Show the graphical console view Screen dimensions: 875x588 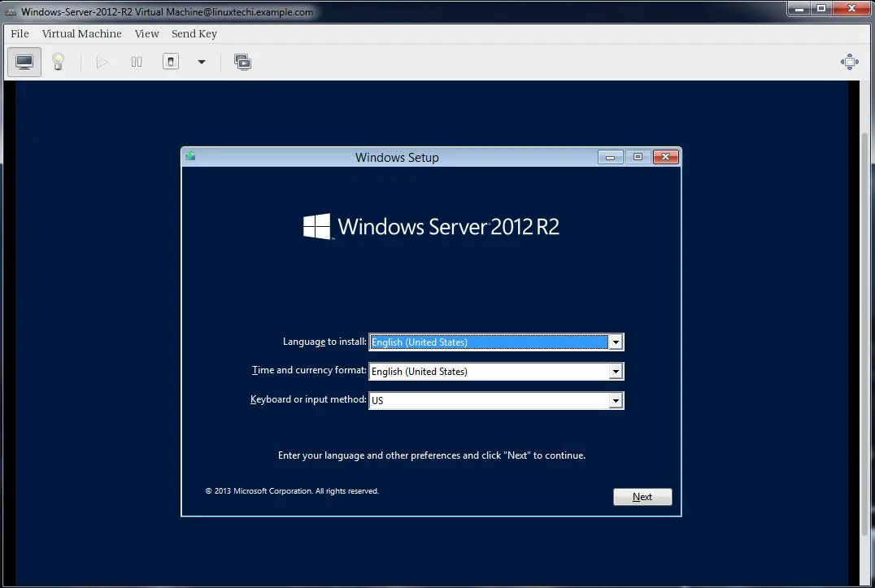tap(24, 62)
